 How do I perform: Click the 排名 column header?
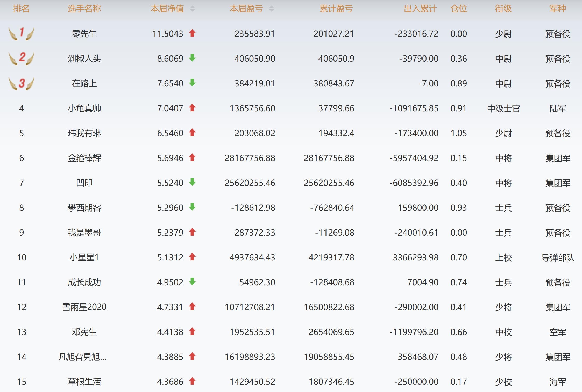pos(22,9)
